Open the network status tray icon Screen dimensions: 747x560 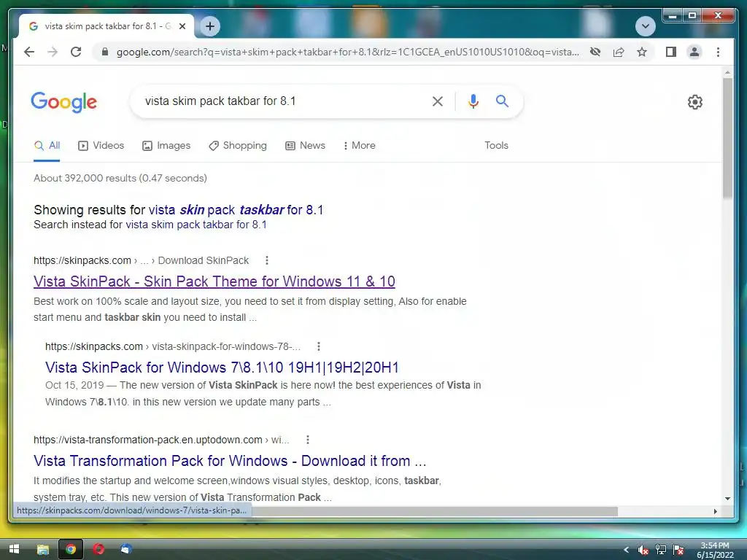661,550
